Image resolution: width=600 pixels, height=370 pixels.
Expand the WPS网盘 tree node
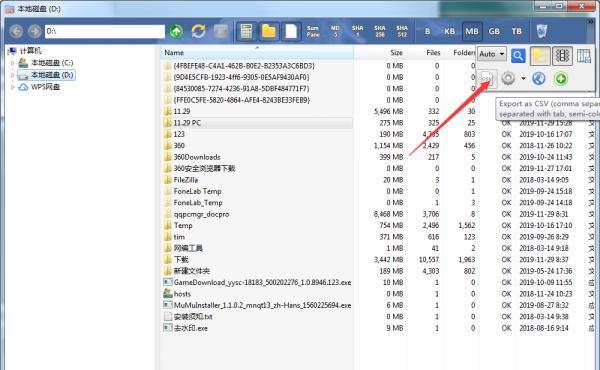click(x=12, y=87)
